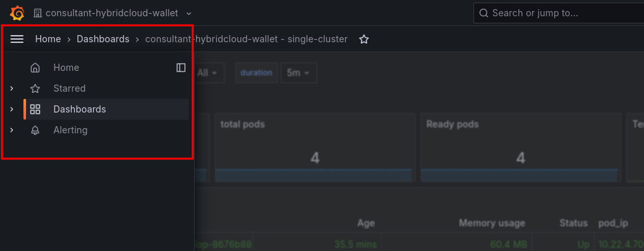644x251 pixels.
Task: Open the All variable dropdown
Action: click(x=208, y=73)
